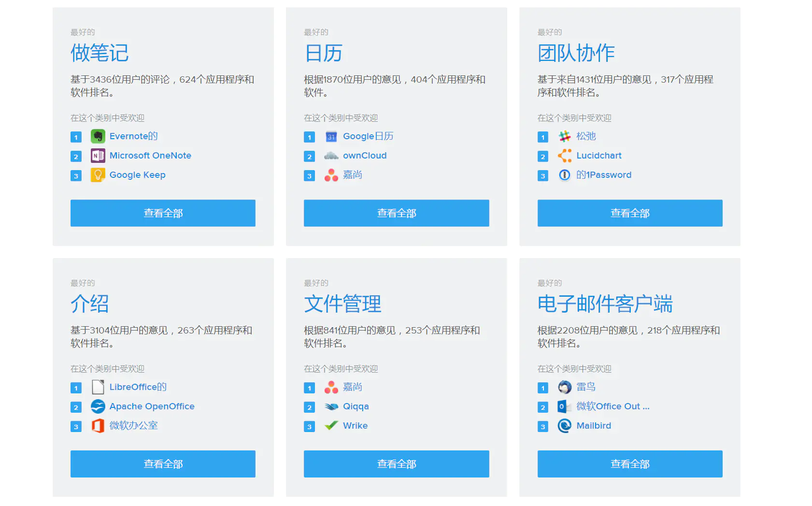Open the 文件管理 category heading
This screenshot has height=506, width=812.
coord(342,304)
